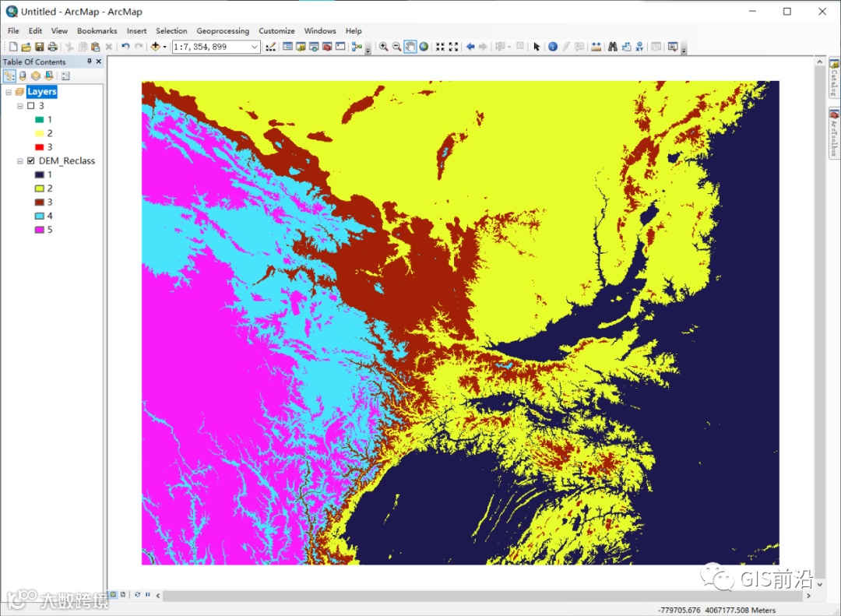Select the Zoom Out tool
The width and height of the screenshot is (841, 616).
coord(396,47)
